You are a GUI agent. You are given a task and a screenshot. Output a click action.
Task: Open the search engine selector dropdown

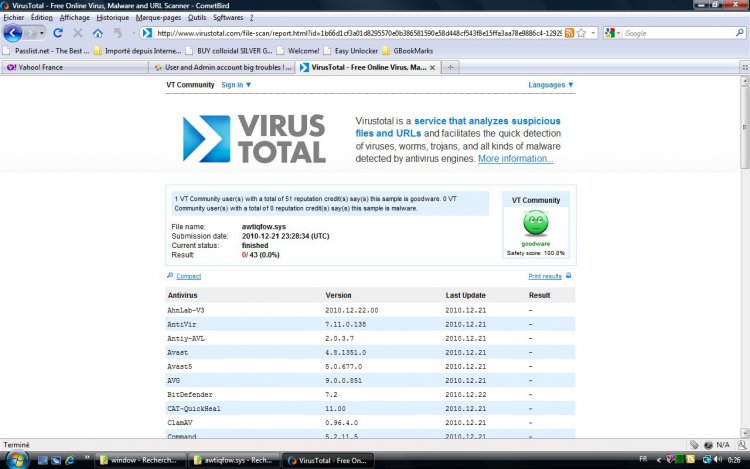(610, 33)
